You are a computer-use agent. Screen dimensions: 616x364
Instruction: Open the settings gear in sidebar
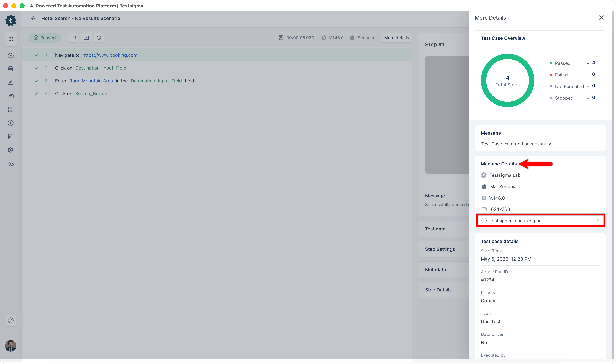pyautogui.click(x=11, y=150)
